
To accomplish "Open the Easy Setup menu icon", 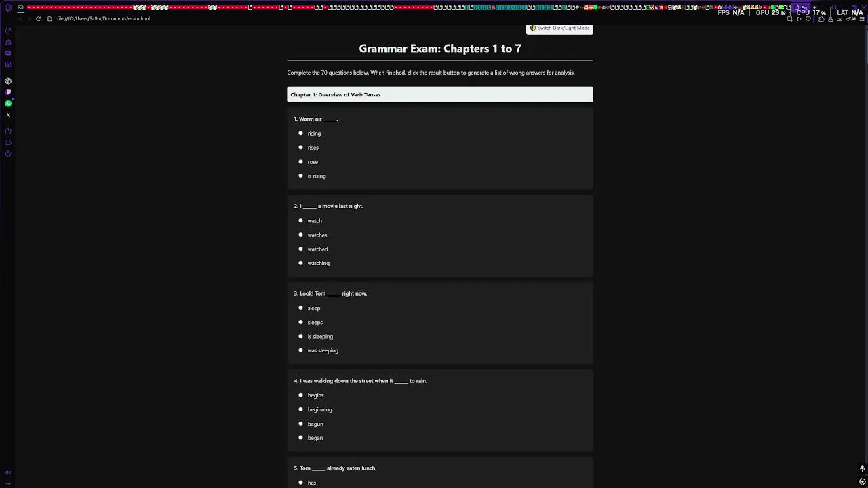I will click(862, 19).
